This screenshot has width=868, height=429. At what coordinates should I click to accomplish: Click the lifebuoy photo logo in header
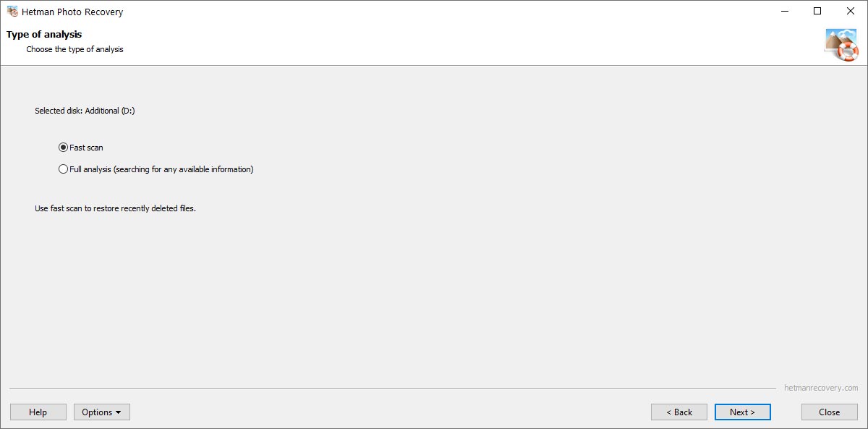pyautogui.click(x=841, y=45)
